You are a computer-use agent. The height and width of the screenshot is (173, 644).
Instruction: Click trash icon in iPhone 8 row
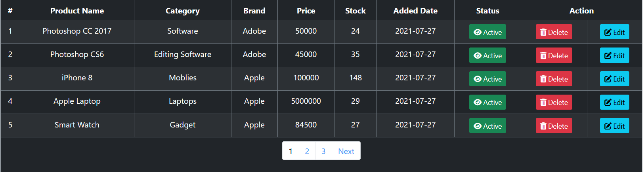coord(543,79)
